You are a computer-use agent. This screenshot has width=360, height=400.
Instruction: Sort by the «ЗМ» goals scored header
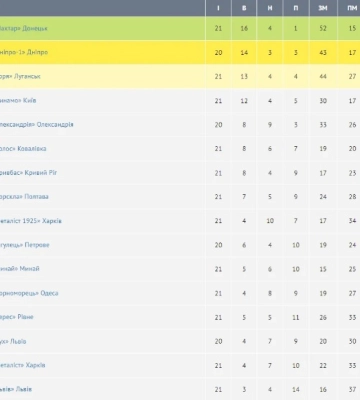(323, 8)
